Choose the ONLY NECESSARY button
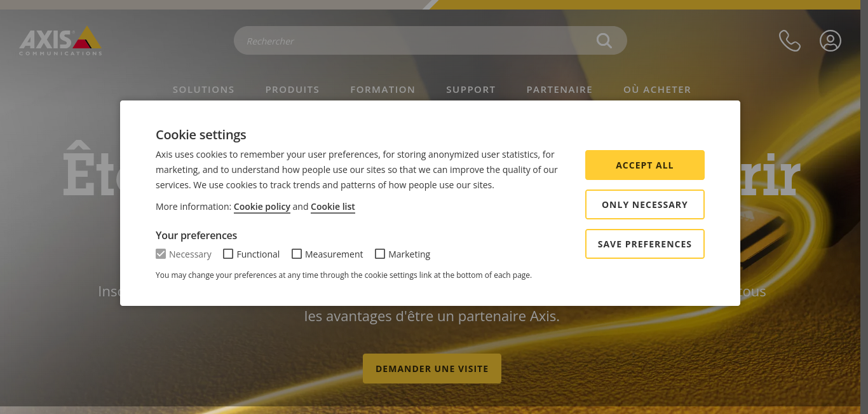This screenshot has width=868, height=414. (644, 205)
